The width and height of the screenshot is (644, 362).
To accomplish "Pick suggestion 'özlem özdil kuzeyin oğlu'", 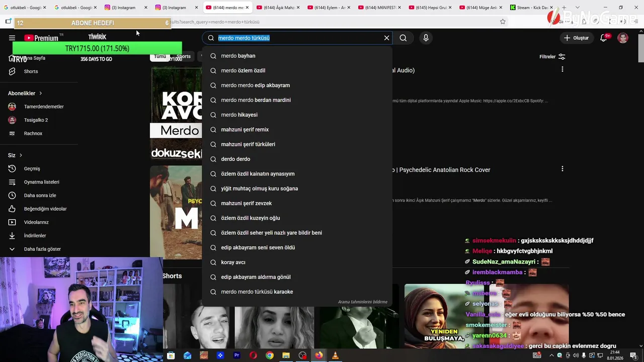I will coord(297,218).
